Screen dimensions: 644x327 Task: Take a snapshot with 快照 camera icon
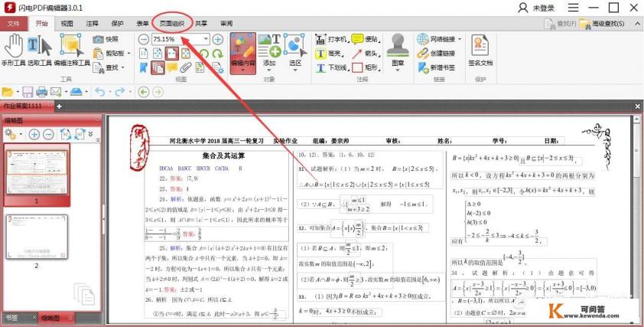(106, 39)
